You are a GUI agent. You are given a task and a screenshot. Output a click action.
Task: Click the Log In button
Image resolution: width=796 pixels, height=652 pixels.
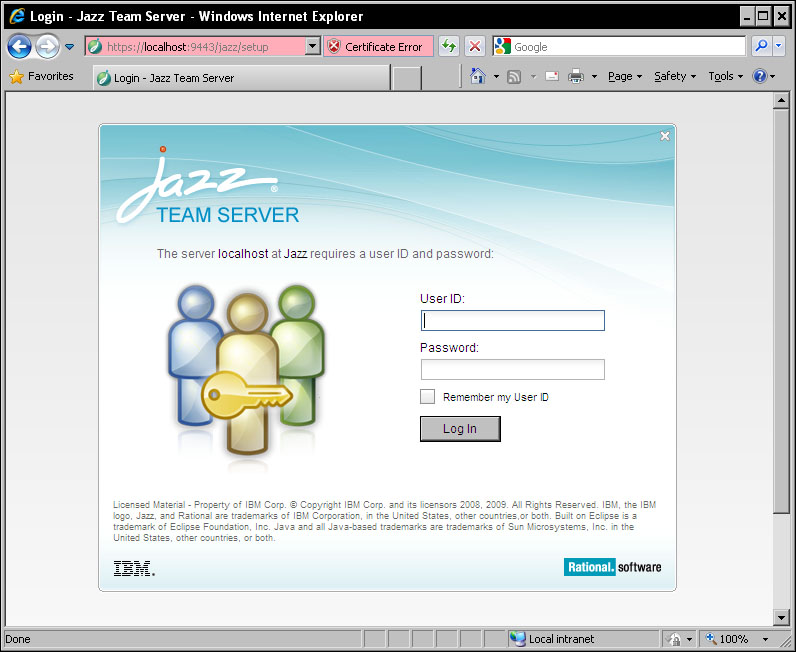pos(460,429)
